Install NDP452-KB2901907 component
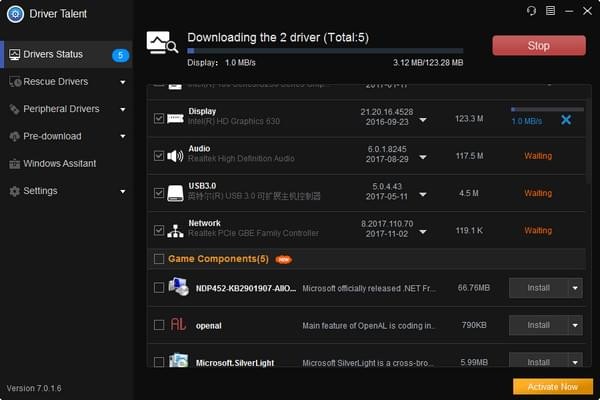The height and width of the screenshot is (400, 600). tap(539, 288)
